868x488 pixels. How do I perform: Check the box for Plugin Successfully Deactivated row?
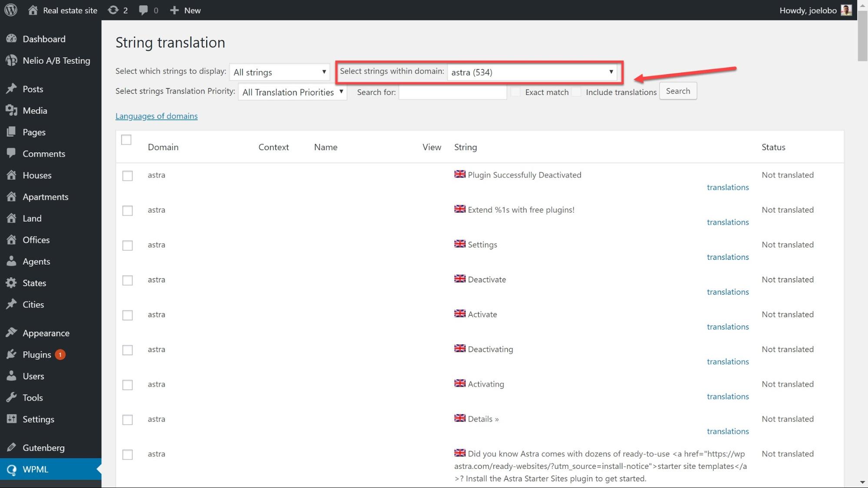coord(127,176)
